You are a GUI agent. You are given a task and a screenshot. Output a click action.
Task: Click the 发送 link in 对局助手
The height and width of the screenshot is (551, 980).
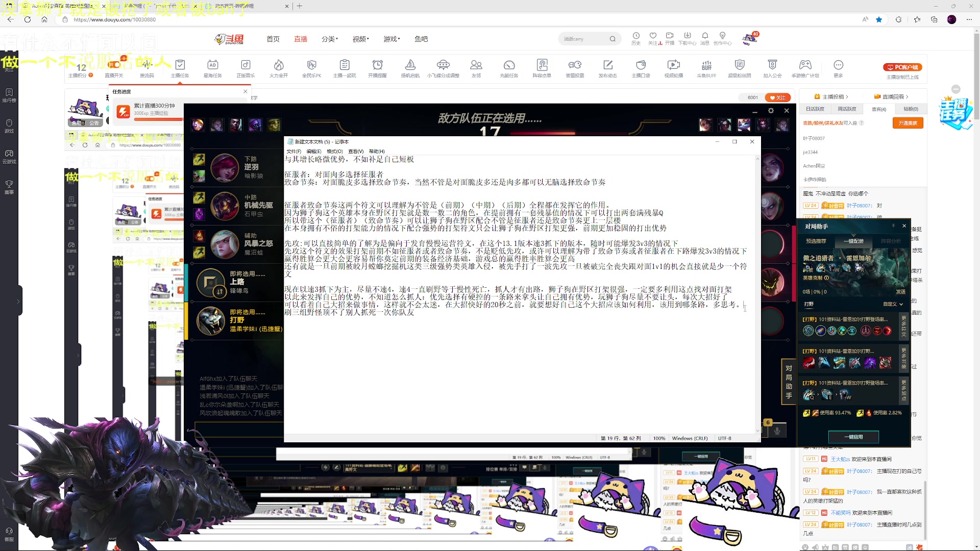pos(901,292)
